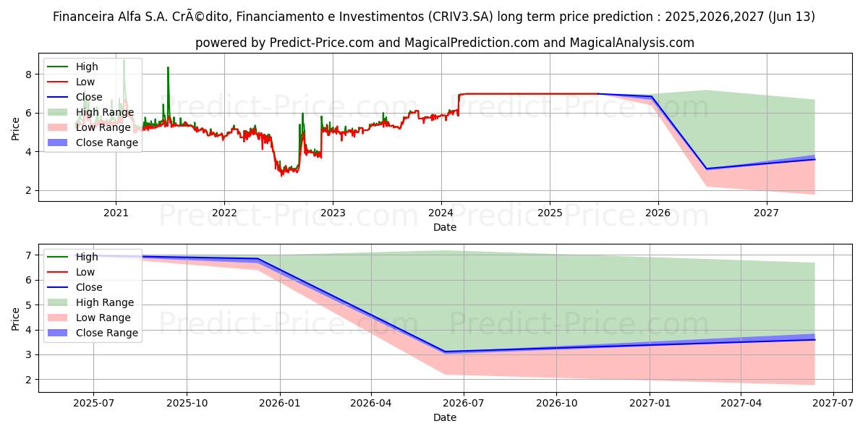The width and height of the screenshot is (868, 434).
Task: Click the 'Low Range' text in bottom legend
Action: point(103,318)
